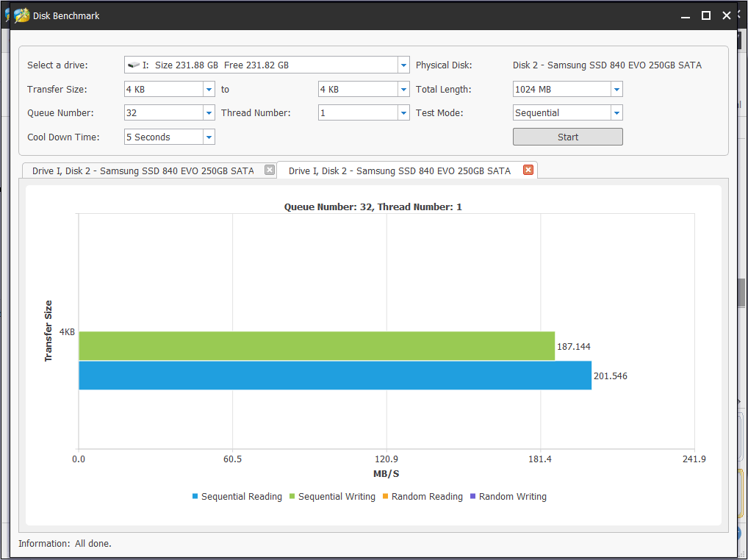748x560 pixels.
Task: Expand the Thread Number dropdown
Action: click(x=403, y=113)
